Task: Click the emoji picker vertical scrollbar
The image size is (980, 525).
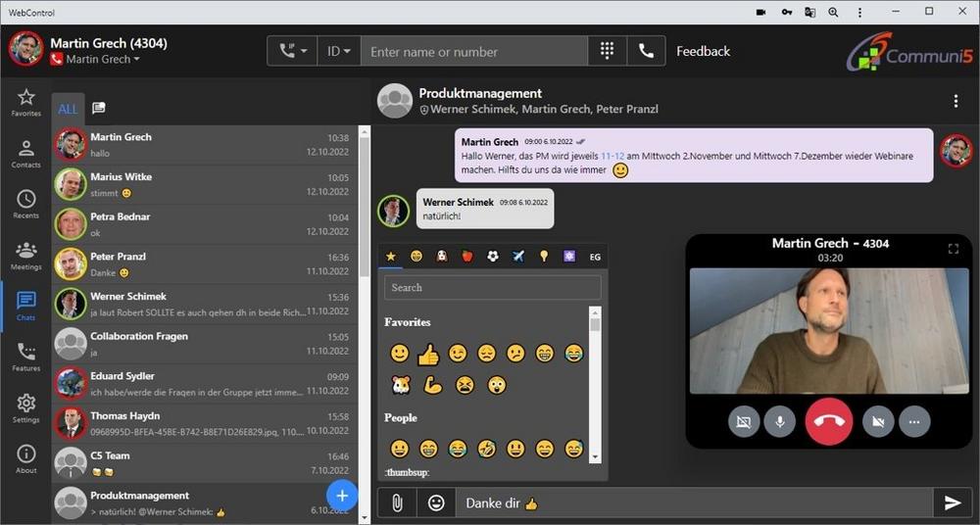Action: [595, 382]
